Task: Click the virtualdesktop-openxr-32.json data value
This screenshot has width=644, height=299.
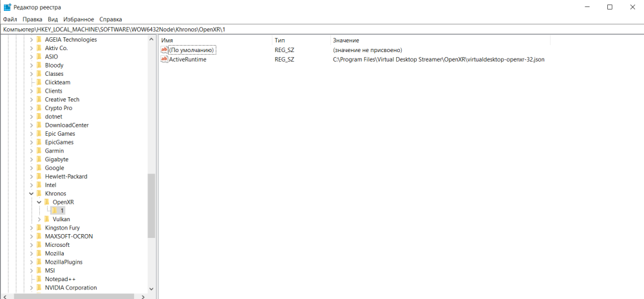Action: coord(439,59)
